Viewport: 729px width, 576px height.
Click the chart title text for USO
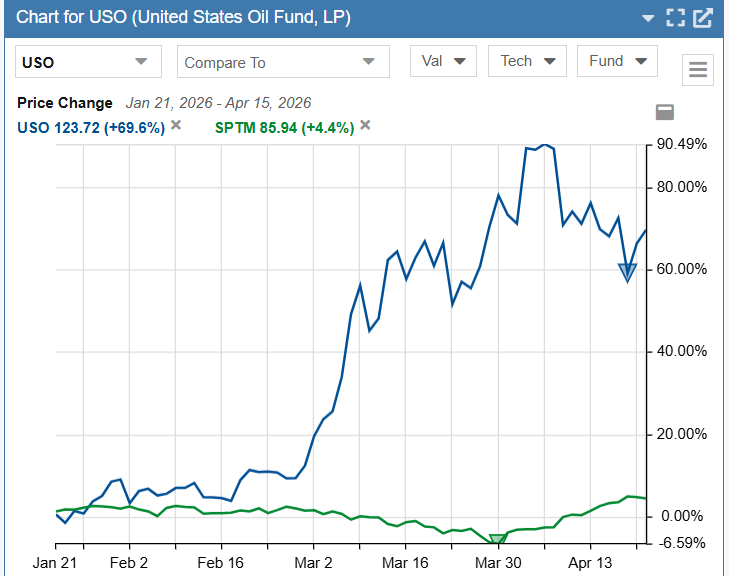point(183,17)
